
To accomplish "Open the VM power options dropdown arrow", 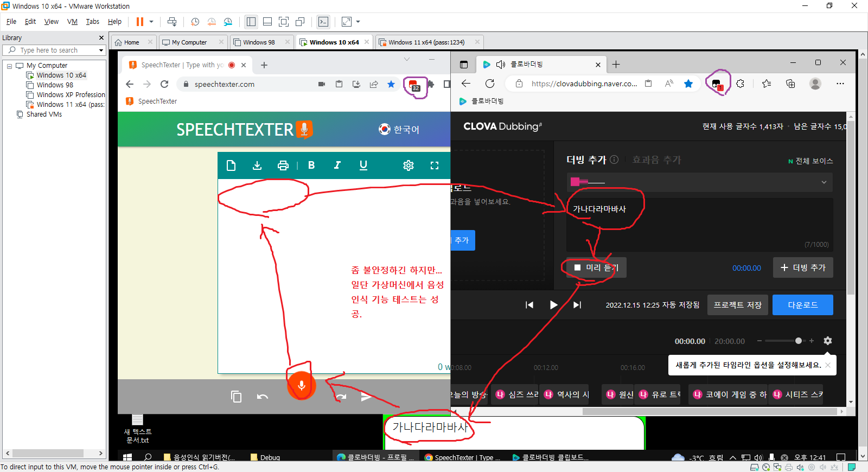I will 151,22.
